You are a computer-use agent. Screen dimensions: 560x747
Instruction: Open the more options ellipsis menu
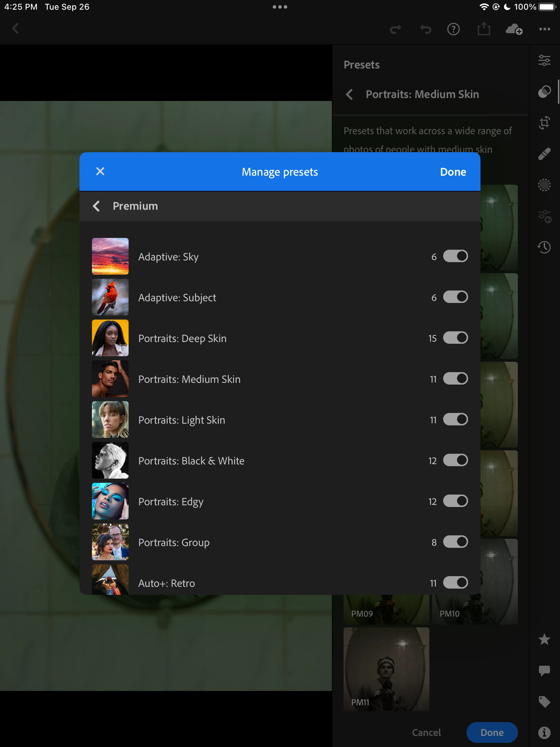point(545,29)
